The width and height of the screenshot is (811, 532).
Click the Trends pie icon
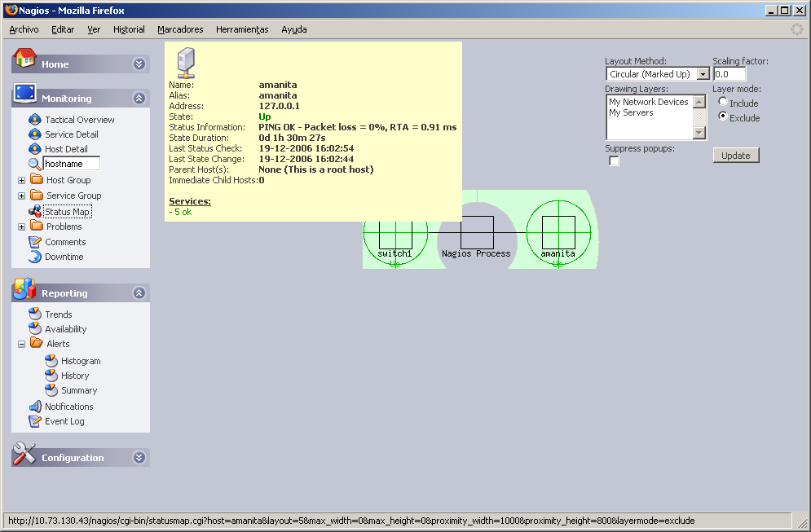pyautogui.click(x=35, y=314)
